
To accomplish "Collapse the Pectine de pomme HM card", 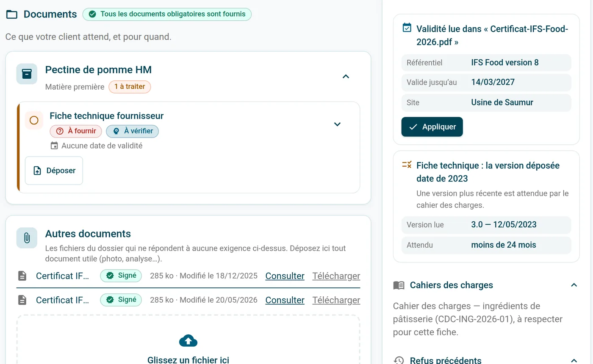I will pos(346,76).
